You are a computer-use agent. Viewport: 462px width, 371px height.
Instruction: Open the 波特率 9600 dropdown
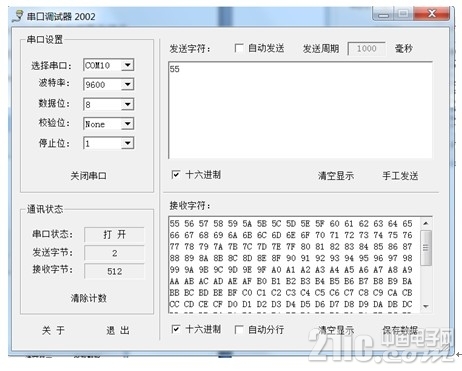pyautogui.click(x=127, y=84)
